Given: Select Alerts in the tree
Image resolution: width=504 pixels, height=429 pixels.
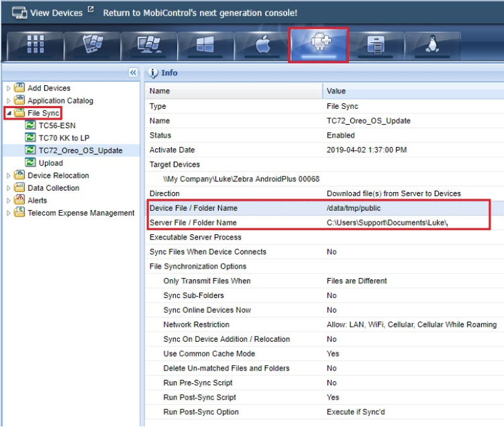Looking at the screenshot, I should 38,201.
